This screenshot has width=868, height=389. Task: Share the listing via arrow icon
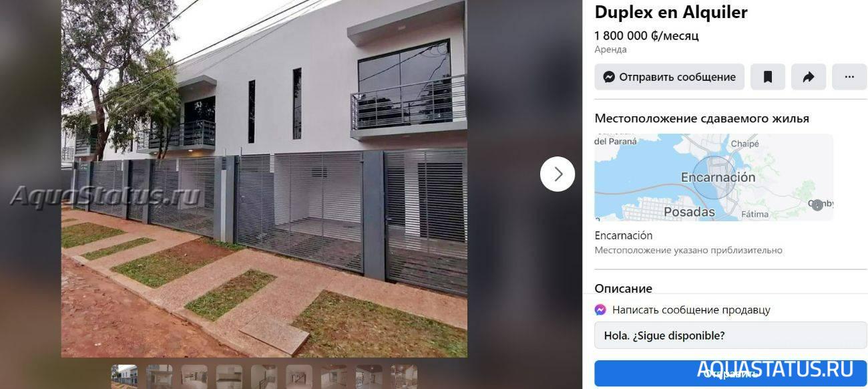(x=809, y=77)
